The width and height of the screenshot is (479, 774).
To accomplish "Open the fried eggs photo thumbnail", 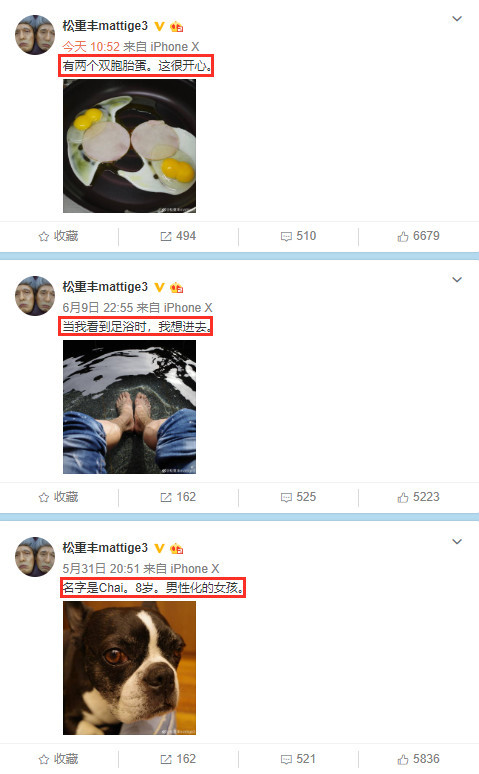I will (129, 146).
